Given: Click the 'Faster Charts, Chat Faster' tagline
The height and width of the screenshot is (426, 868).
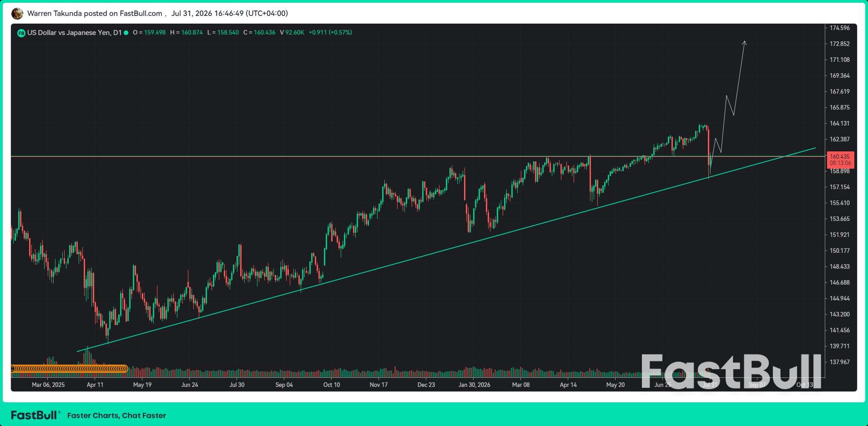Looking at the screenshot, I should (116, 416).
